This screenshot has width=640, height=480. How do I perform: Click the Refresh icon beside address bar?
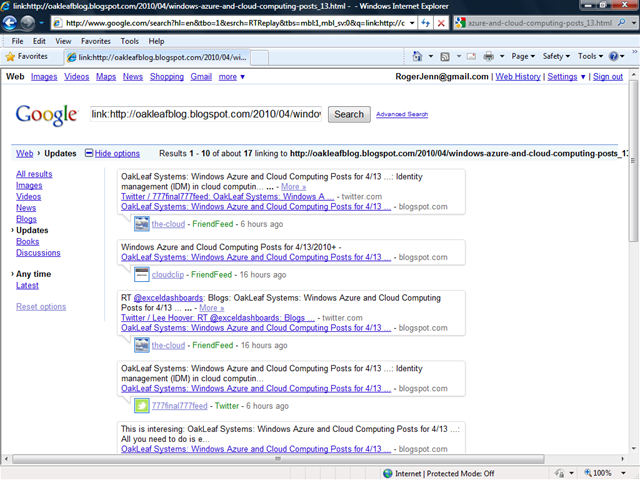425,23
